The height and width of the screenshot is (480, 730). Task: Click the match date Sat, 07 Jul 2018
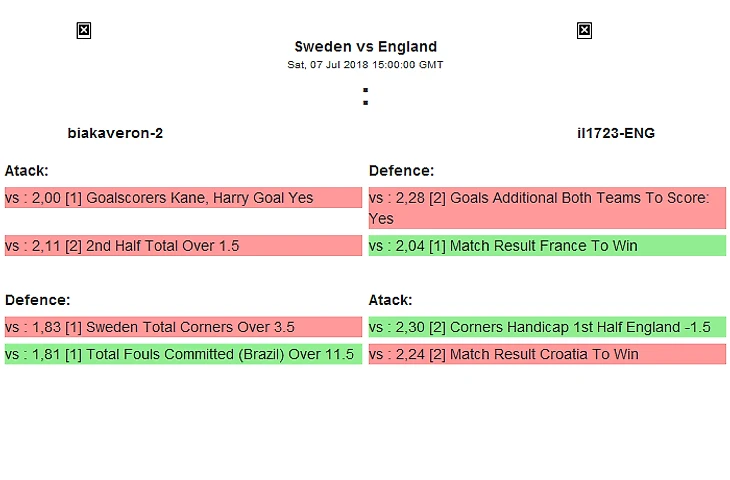[x=365, y=65]
